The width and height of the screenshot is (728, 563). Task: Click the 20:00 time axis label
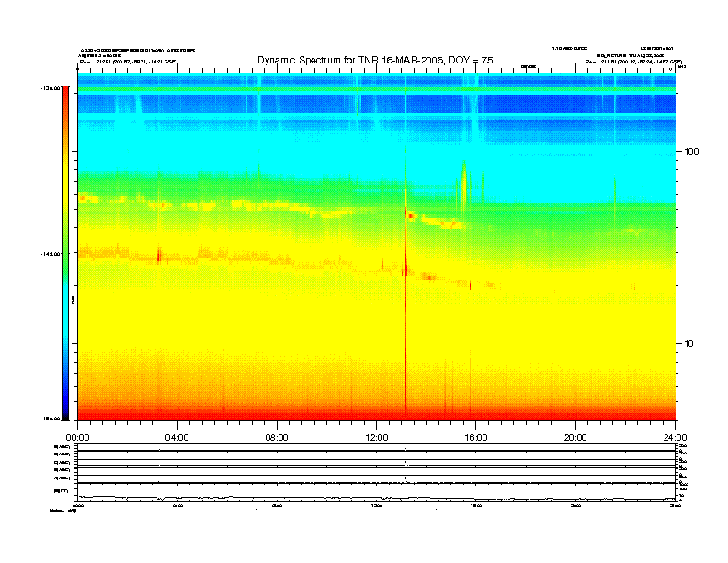[x=575, y=438]
